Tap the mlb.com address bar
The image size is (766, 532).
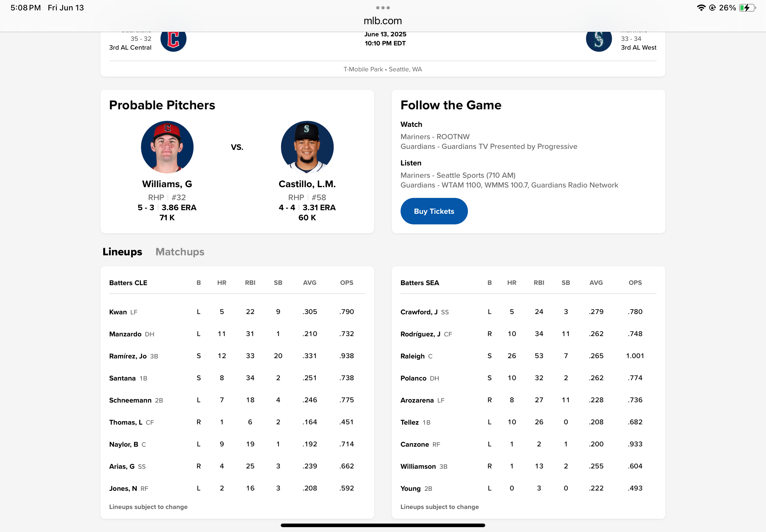tap(382, 21)
